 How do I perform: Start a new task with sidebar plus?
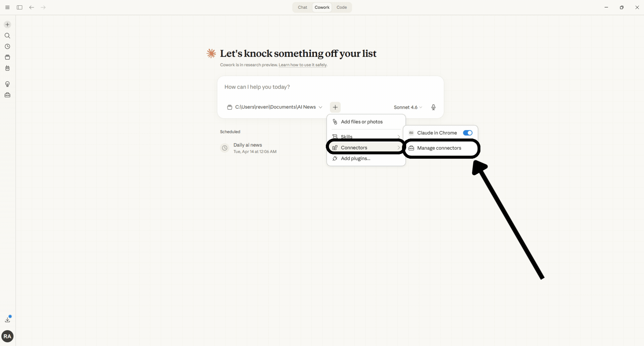coord(7,24)
